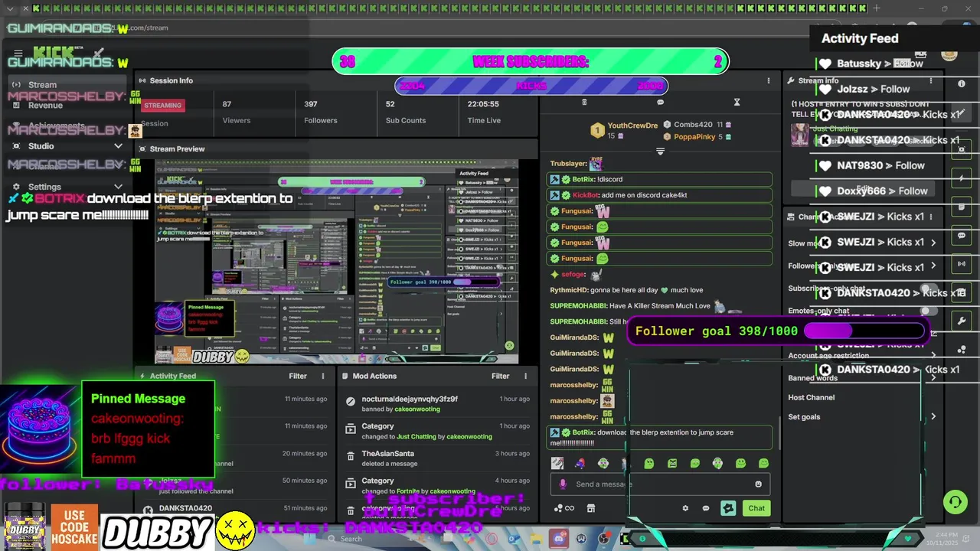Expand the Slow mode option chevron
This screenshot has width=980, height=551.
point(933,243)
